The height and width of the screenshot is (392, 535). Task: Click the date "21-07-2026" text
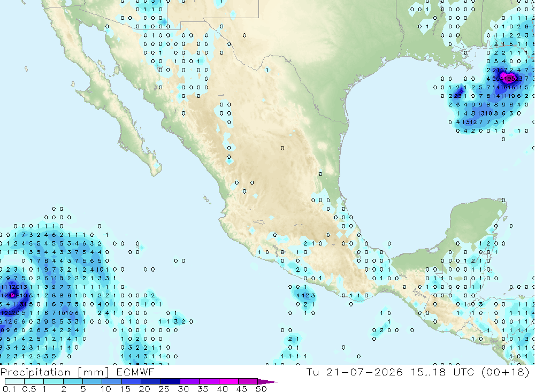coord(364,372)
